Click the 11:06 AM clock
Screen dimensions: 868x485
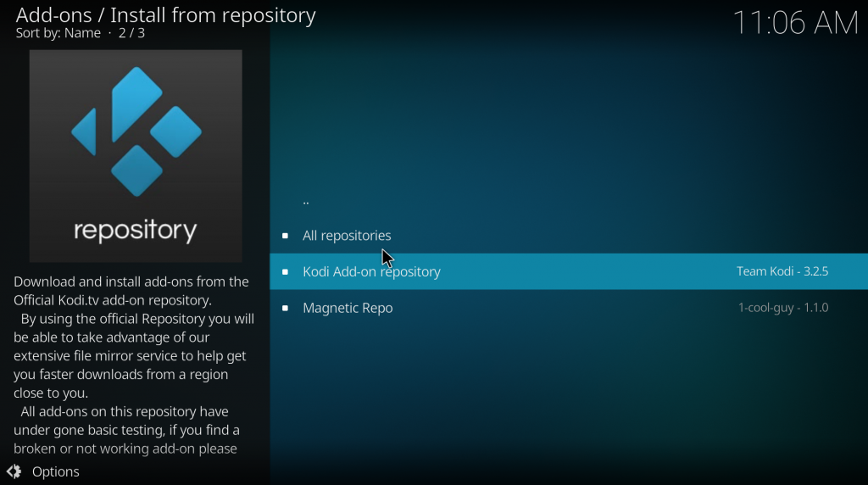pyautogui.click(x=795, y=23)
